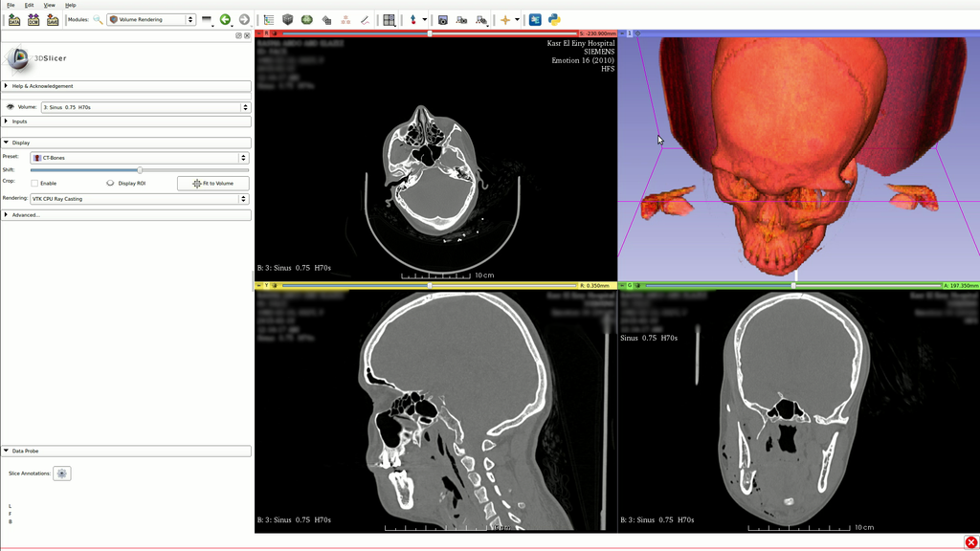This screenshot has height=551, width=980.
Task: Open the Python console icon
Action: pyautogui.click(x=554, y=20)
